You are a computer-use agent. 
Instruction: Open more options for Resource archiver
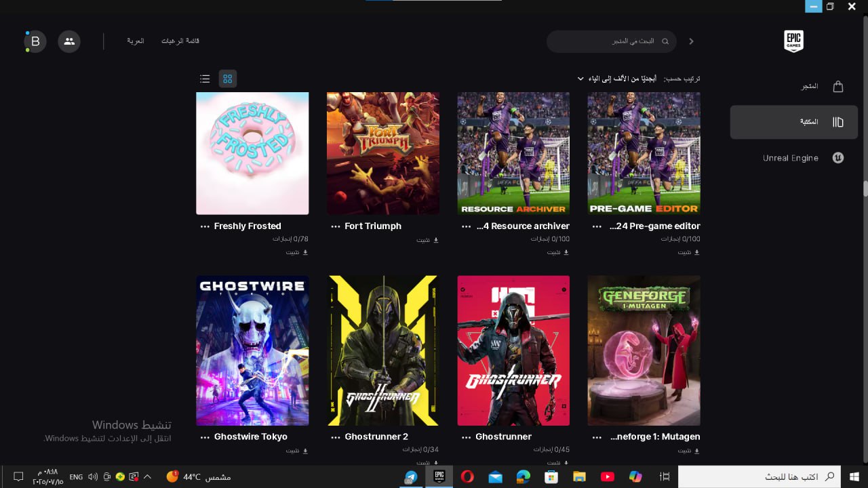click(x=466, y=226)
